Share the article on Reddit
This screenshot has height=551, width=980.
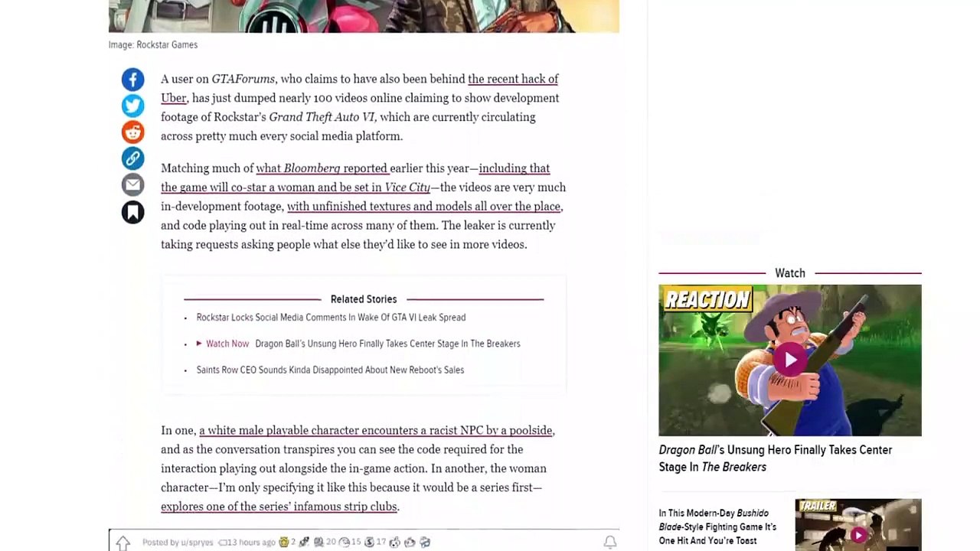tap(132, 132)
